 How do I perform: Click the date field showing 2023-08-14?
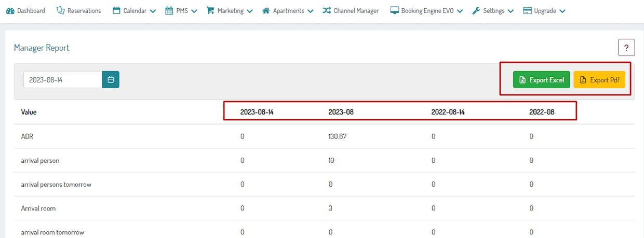click(x=63, y=79)
